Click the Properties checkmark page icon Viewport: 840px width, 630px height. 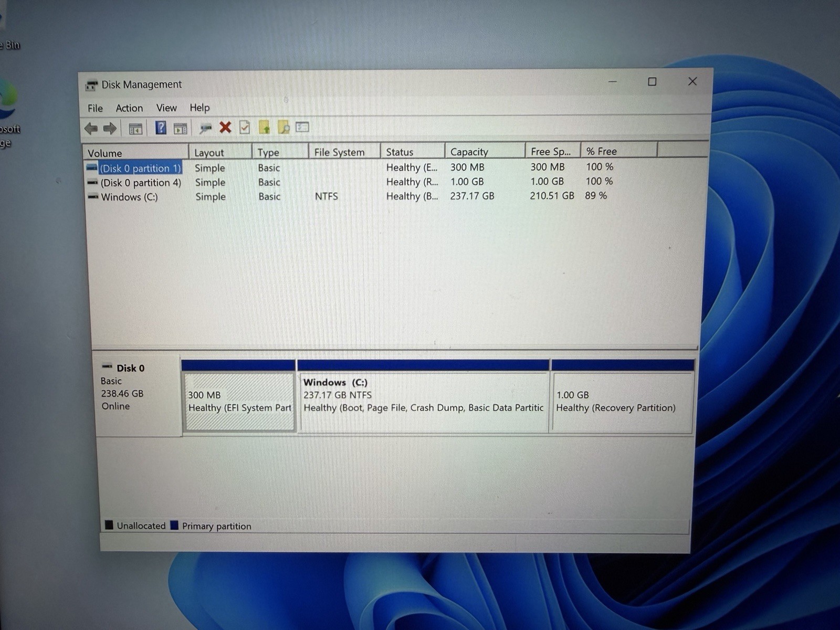[245, 127]
